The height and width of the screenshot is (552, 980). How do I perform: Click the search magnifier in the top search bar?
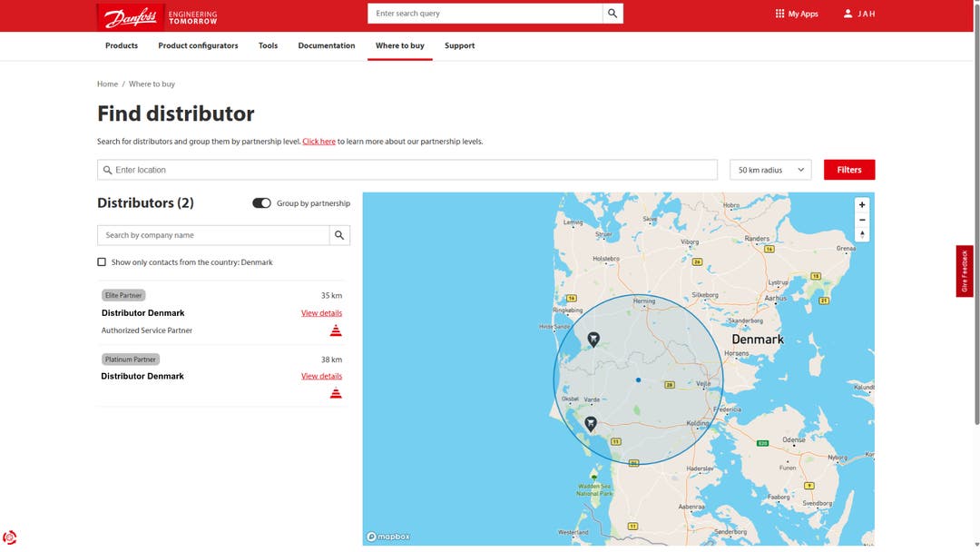[612, 13]
